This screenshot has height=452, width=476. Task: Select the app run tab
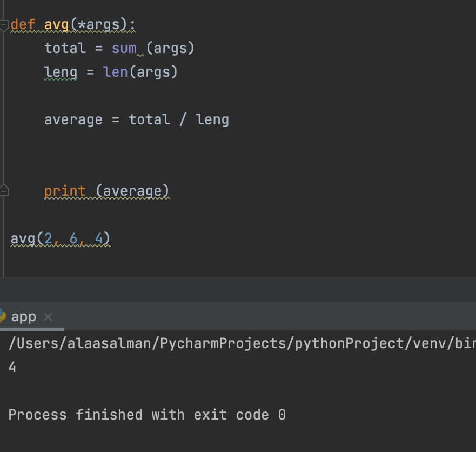click(24, 317)
